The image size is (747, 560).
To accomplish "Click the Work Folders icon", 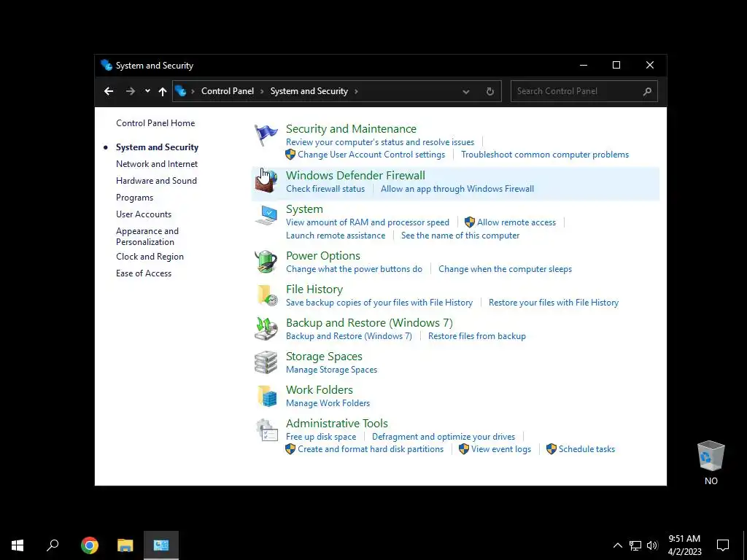I will (x=267, y=396).
